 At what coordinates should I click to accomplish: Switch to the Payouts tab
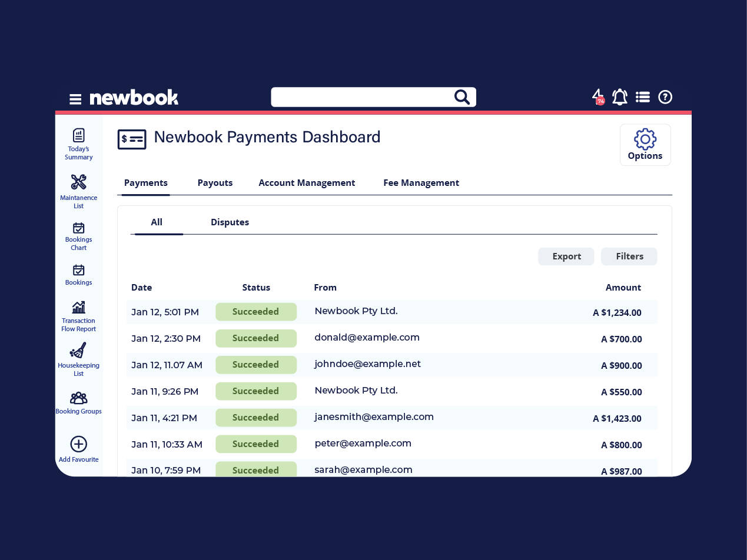pos(215,183)
